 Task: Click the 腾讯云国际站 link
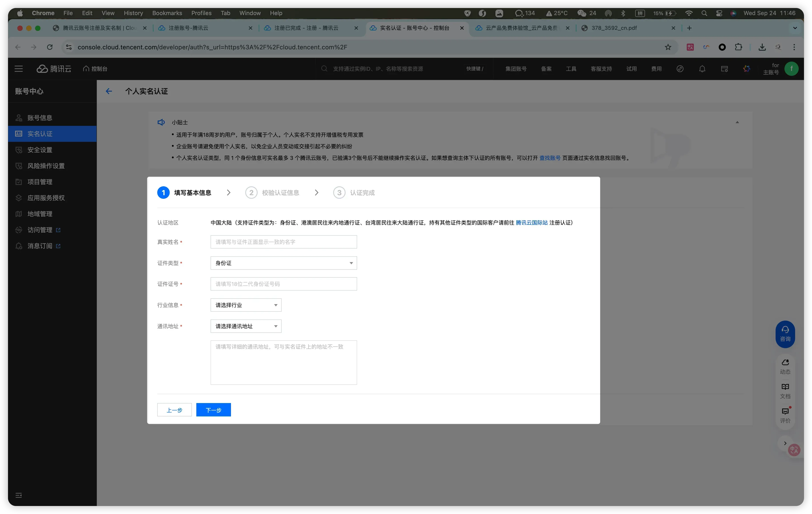[531, 223]
